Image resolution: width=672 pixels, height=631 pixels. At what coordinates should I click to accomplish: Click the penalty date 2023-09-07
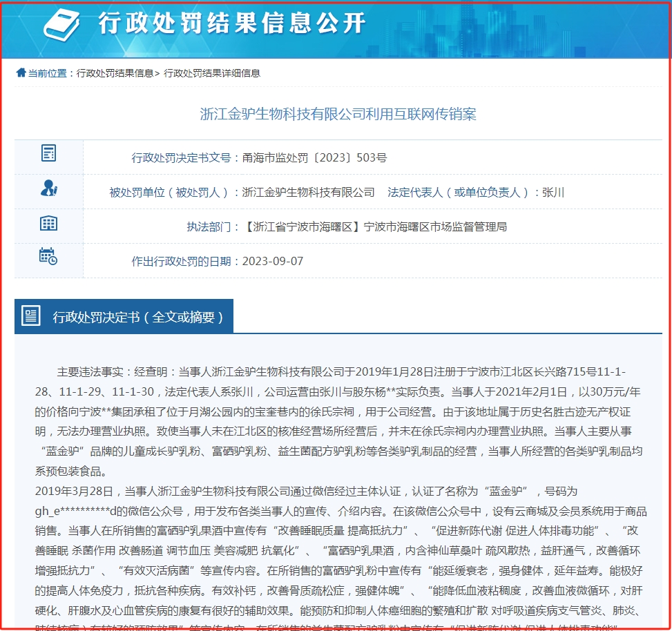pyautogui.click(x=273, y=261)
